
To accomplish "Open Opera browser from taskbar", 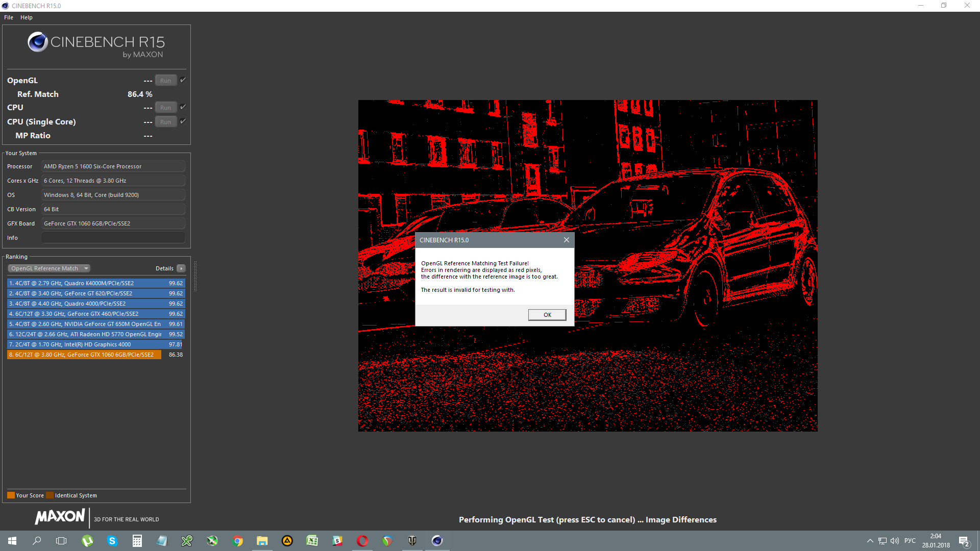I will [x=362, y=541].
